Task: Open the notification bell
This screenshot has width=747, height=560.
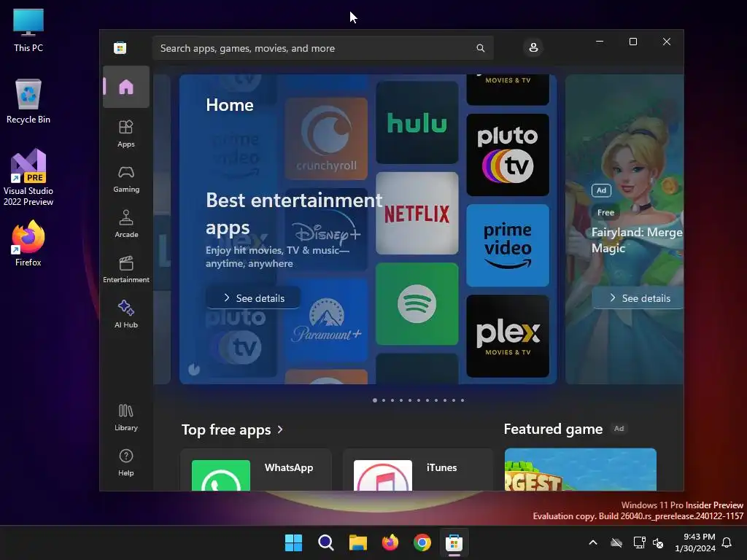Action: click(x=727, y=542)
